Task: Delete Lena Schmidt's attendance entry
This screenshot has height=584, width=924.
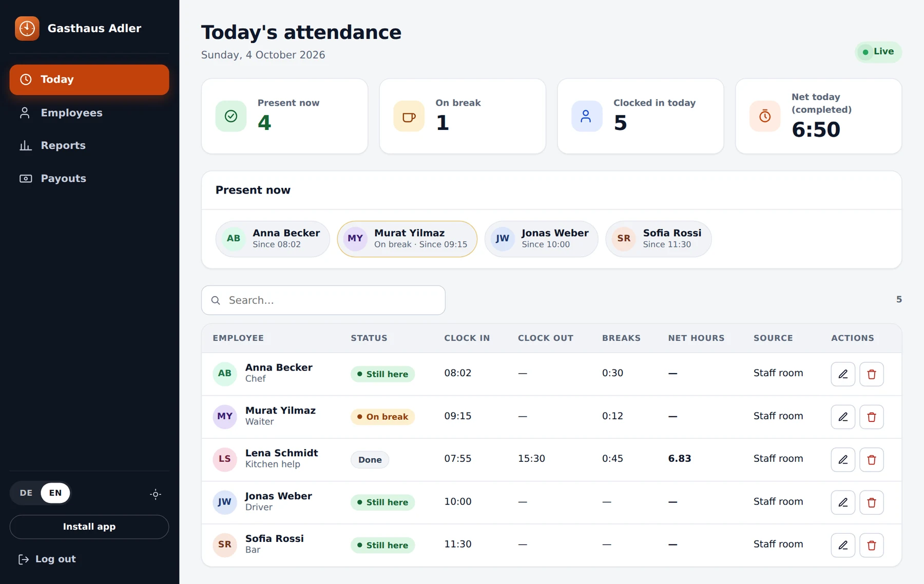Action: click(872, 459)
